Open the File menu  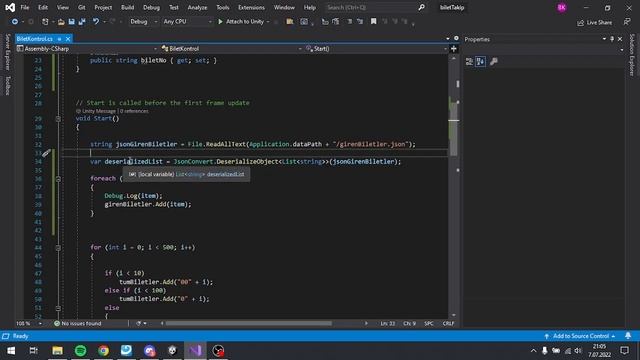tap(25, 7)
